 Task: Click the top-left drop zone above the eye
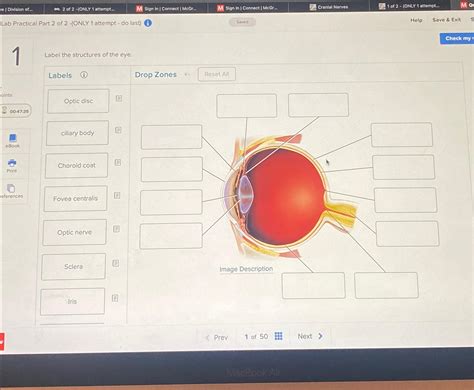247,106
